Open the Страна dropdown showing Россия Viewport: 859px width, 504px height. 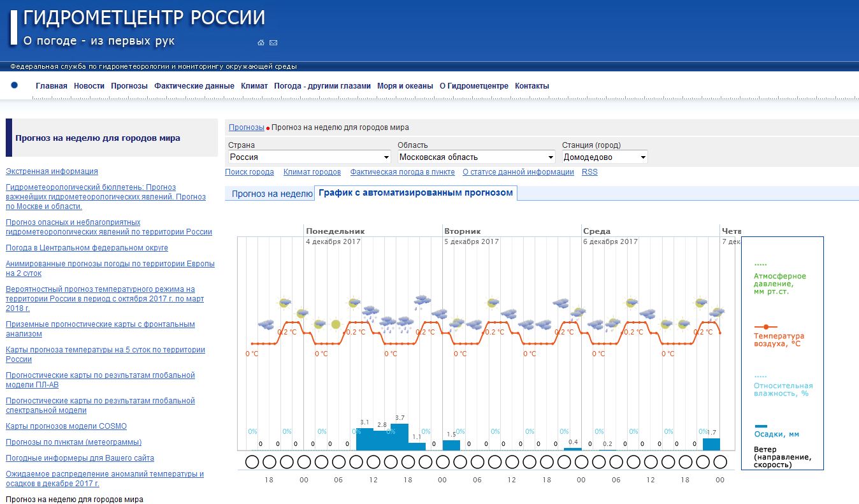click(310, 157)
